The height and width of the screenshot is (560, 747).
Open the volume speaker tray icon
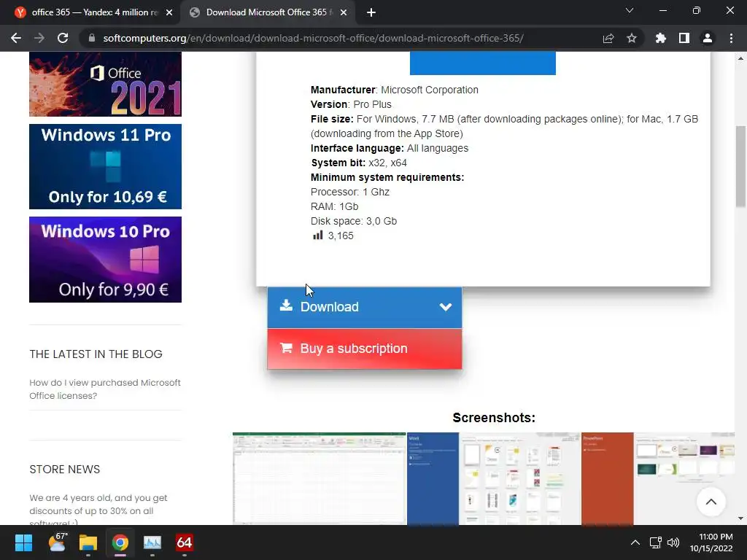click(x=673, y=542)
